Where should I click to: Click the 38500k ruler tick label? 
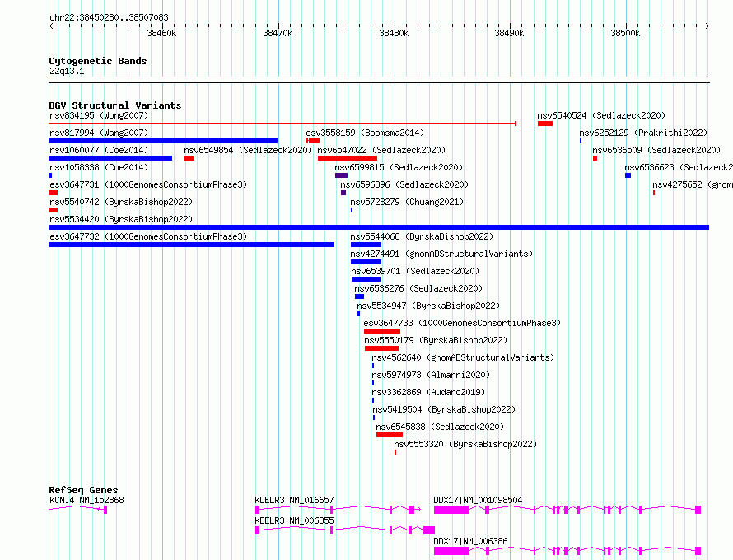[625, 33]
